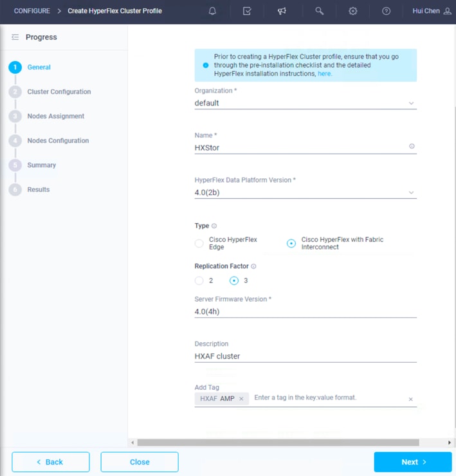The image size is (456, 476).
Task: Click the info icon in Name field
Action: point(412,146)
